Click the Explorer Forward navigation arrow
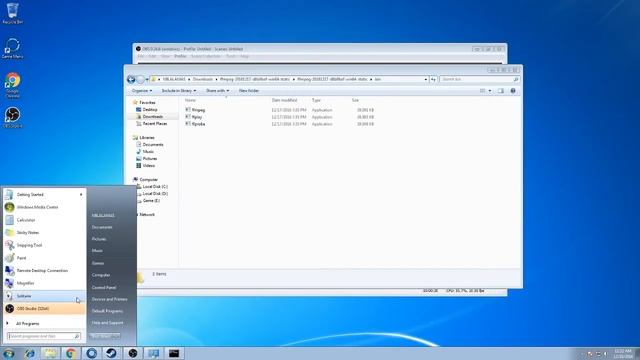Image resolution: width=640 pixels, height=360 pixels. point(140,79)
